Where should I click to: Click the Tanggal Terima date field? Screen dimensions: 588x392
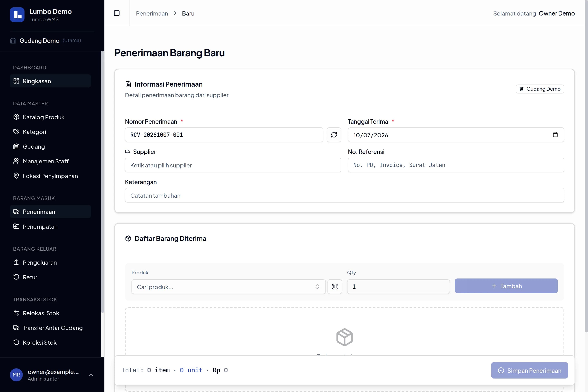[x=456, y=135]
